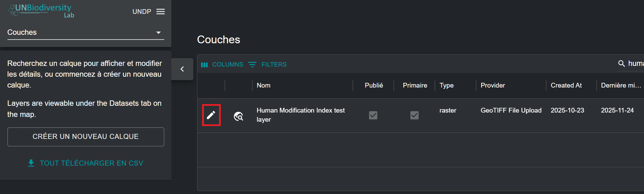644x194 pixels.
Task: Toggle the Publié checkbox for the layer
Action: pos(373,115)
